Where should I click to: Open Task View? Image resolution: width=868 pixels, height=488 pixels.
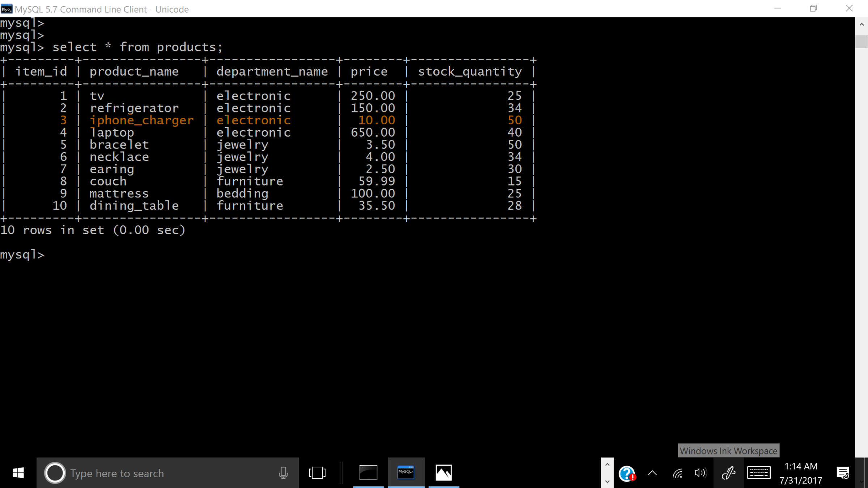click(x=317, y=473)
